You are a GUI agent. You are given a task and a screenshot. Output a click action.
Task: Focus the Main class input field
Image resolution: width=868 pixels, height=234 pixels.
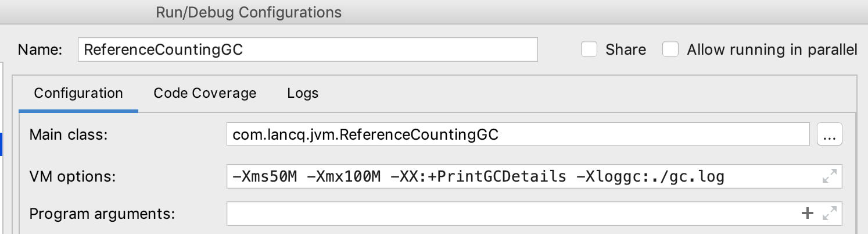tap(517, 135)
